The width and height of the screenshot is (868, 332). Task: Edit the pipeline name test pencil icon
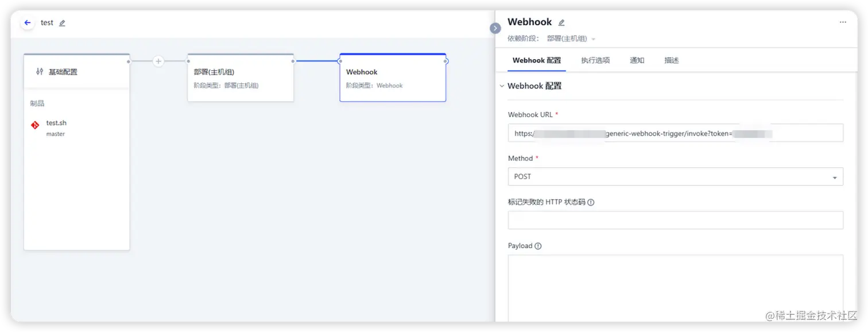(x=62, y=23)
